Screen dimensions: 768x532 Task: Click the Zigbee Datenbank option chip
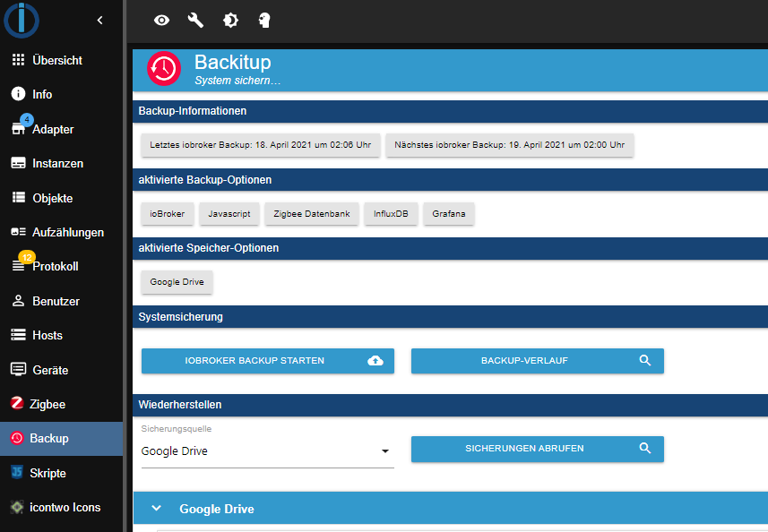(x=312, y=214)
